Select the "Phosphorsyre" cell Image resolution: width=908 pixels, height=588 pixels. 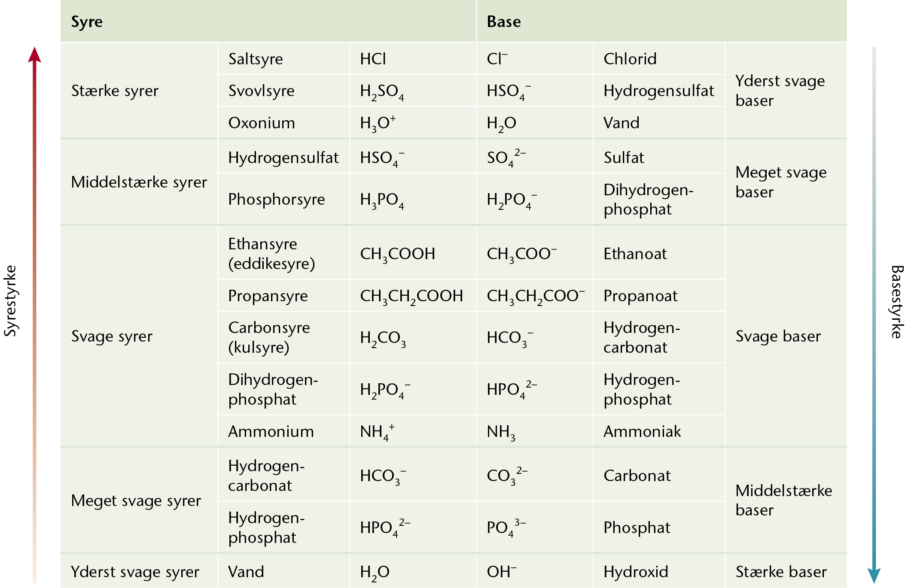click(x=276, y=199)
